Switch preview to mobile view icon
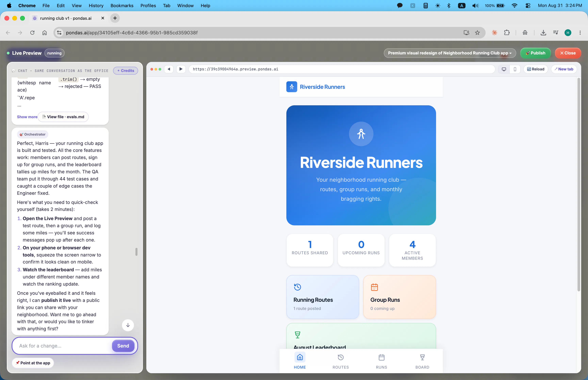Screen dimensions: 588x380 515,69
